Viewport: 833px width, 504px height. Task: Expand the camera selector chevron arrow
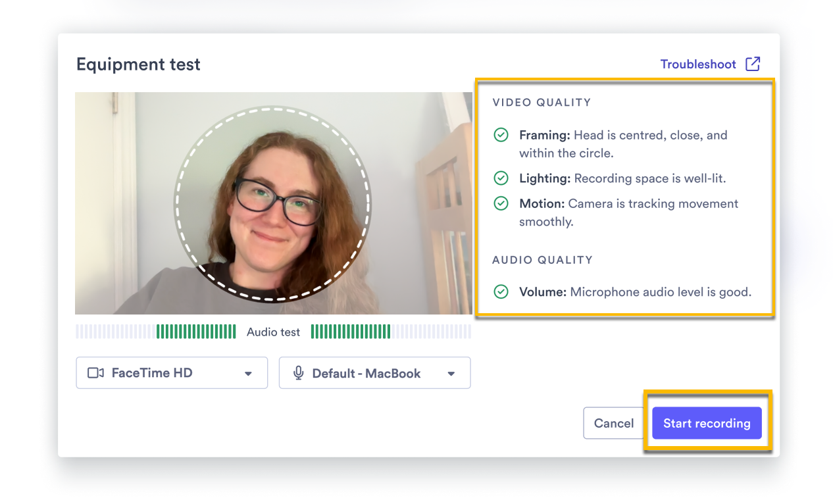point(248,372)
